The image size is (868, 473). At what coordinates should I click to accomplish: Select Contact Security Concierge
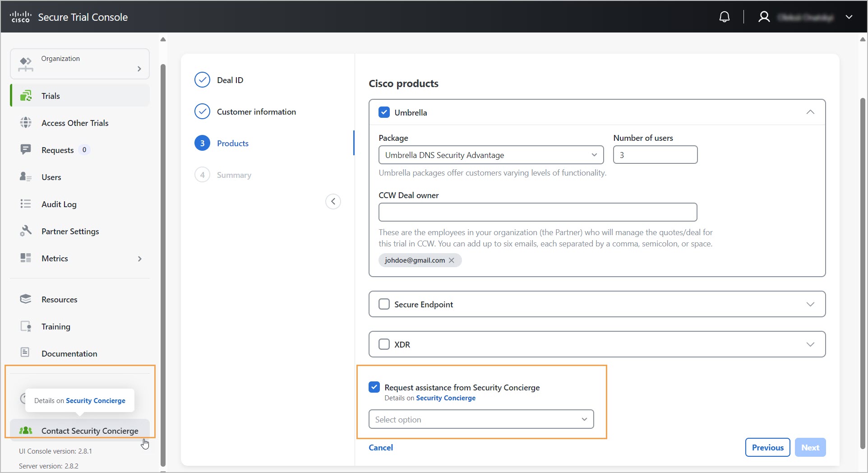80,431
